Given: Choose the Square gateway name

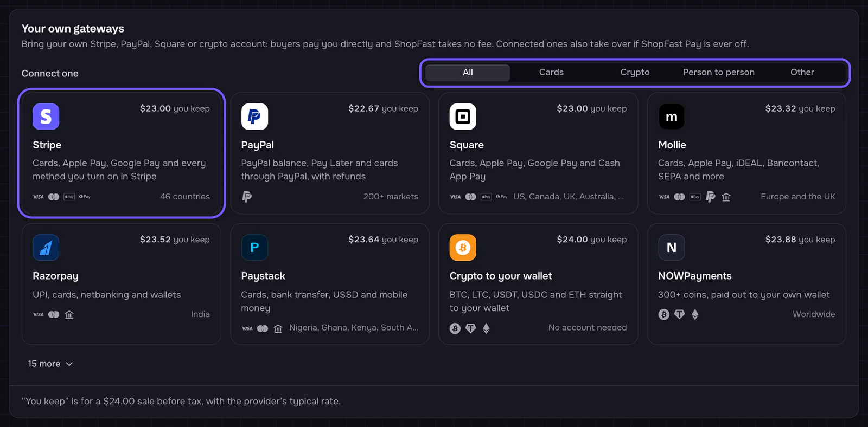Looking at the screenshot, I should (x=467, y=145).
